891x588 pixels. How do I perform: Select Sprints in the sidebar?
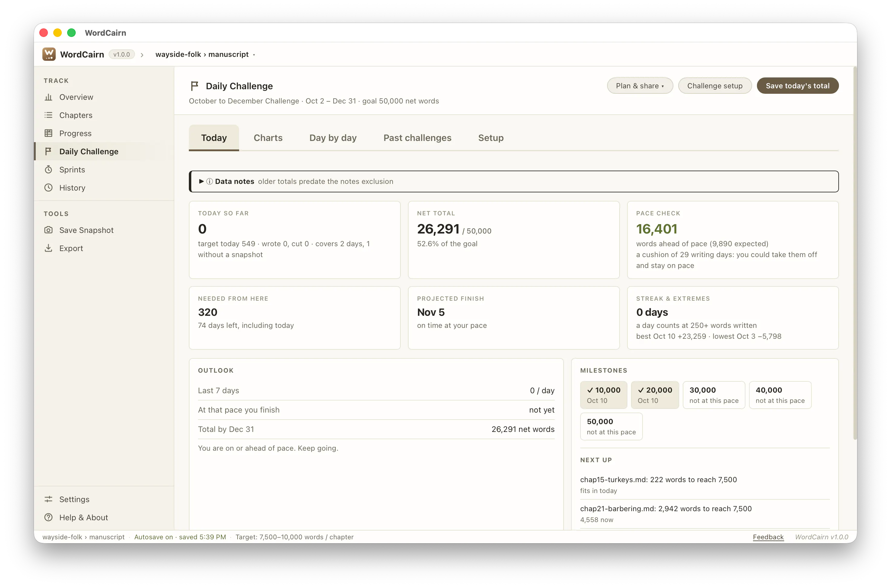tap(104, 169)
